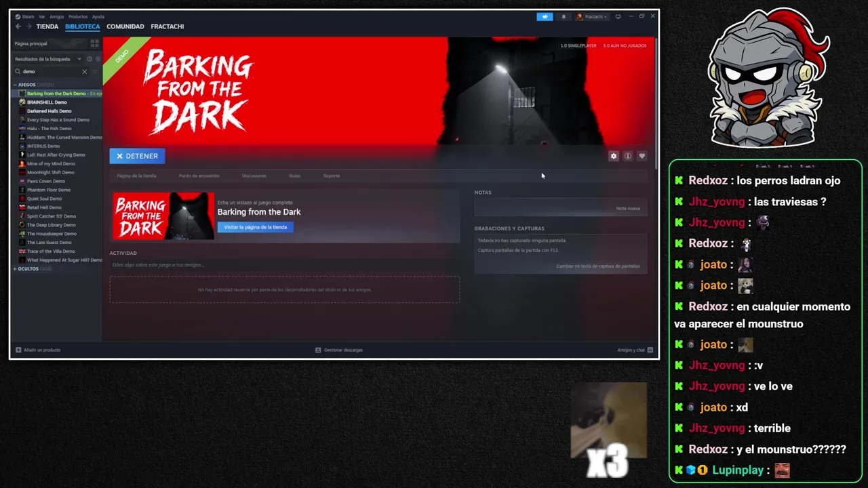
Task: Select Darkened Halls Demo
Action: click(x=49, y=111)
